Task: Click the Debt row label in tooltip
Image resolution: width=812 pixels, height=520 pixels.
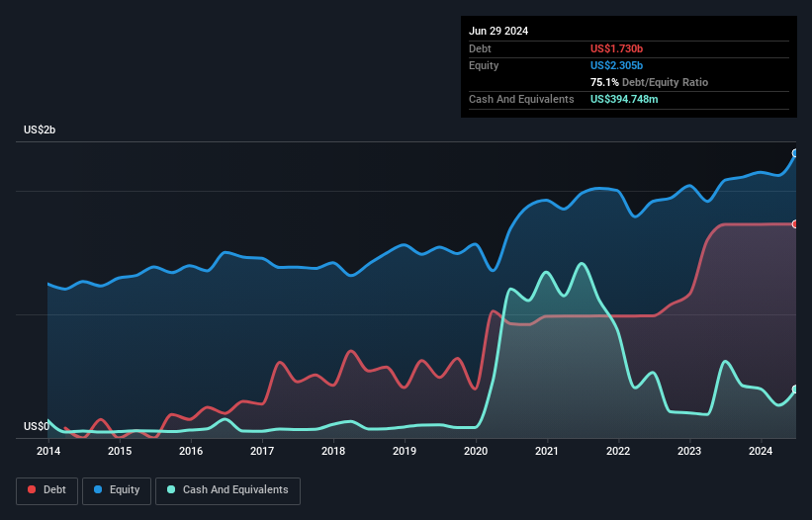Action: click(480, 48)
